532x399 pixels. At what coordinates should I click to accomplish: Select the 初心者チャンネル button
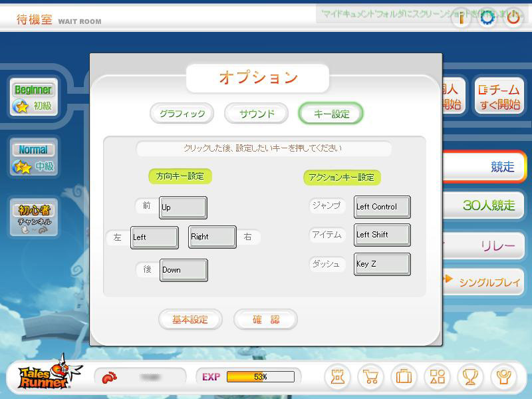pos(34,217)
